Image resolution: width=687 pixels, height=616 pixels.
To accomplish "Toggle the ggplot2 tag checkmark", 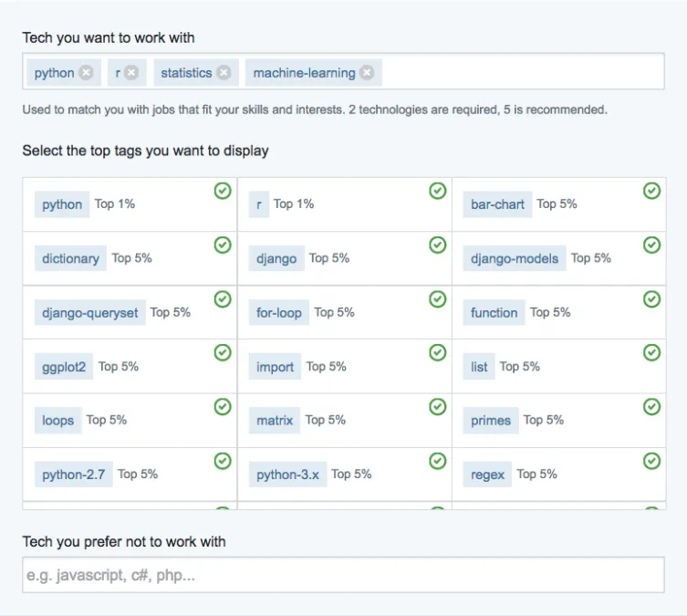I will 223,352.
